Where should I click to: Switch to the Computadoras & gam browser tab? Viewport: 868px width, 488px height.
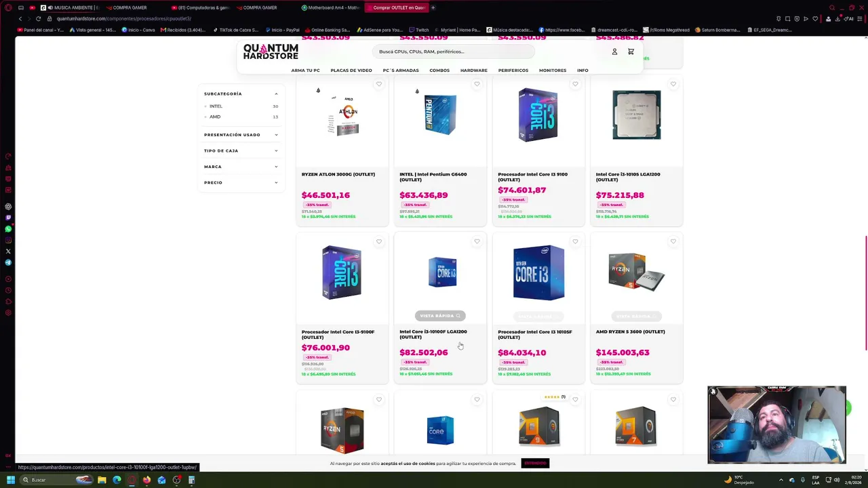[199, 7]
